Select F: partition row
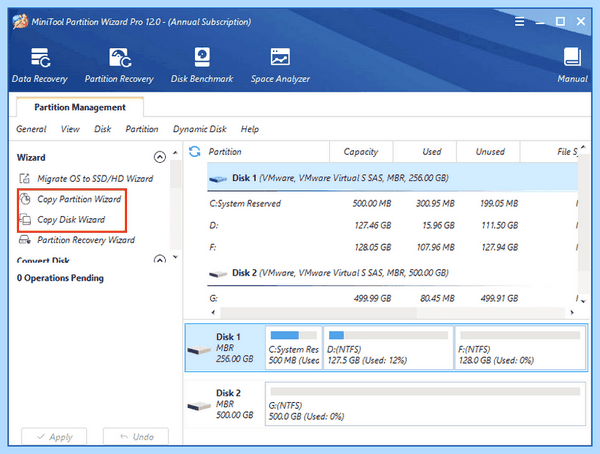The width and height of the screenshot is (600, 454). [x=392, y=247]
